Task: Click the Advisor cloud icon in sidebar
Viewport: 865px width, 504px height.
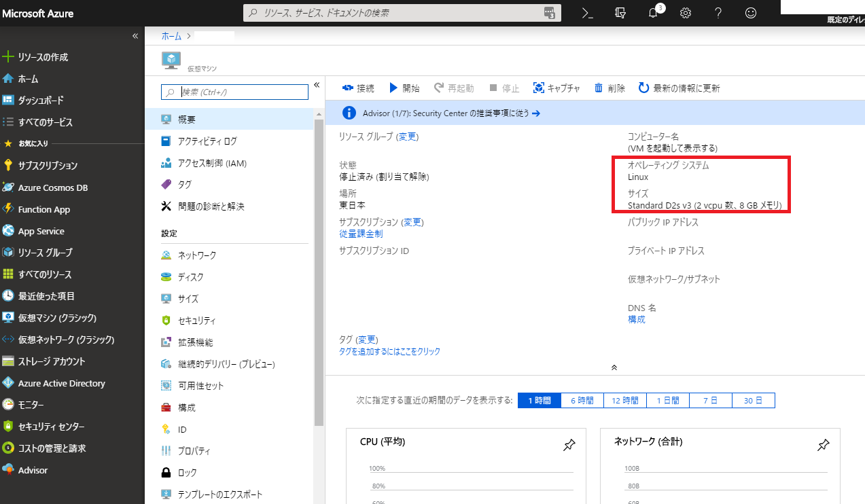Action: click(x=8, y=470)
